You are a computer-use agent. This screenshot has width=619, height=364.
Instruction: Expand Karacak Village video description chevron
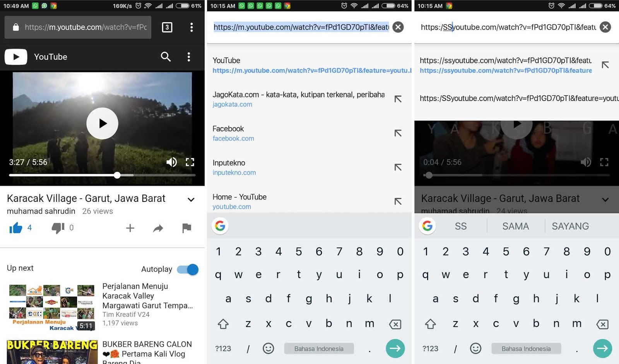(x=191, y=200)
